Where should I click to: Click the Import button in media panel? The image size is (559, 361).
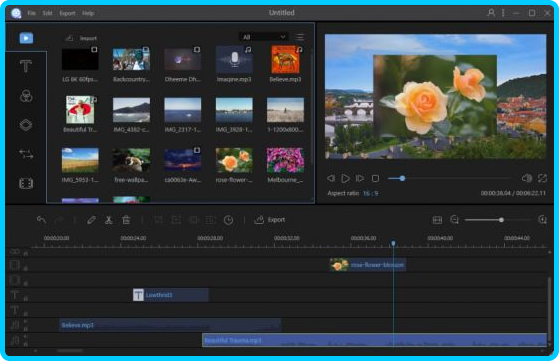coord(81,38)
